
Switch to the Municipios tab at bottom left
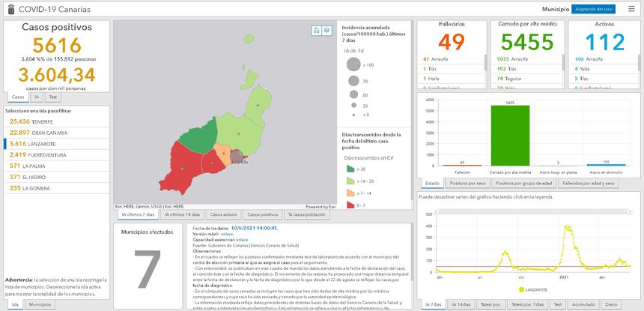37,305
